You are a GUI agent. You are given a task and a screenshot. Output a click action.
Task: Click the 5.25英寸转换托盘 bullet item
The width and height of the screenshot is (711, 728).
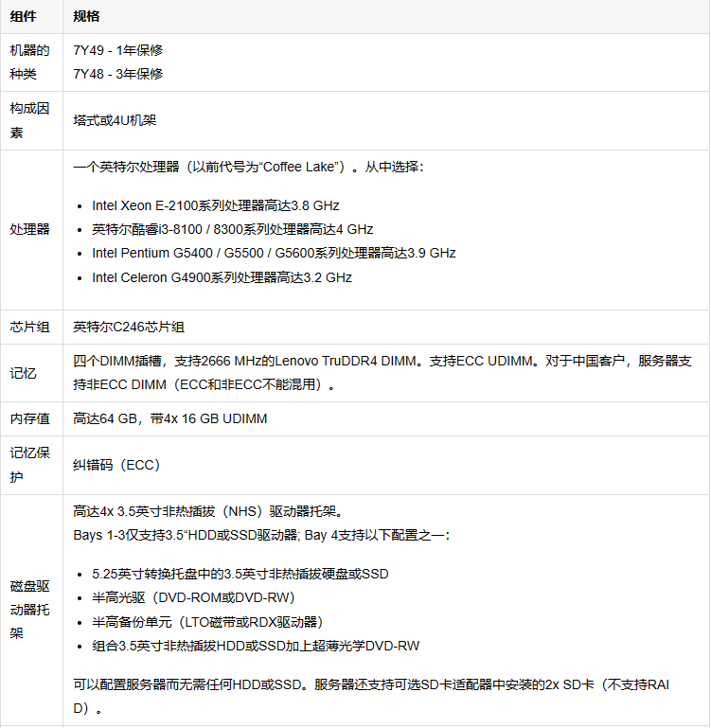[x=240, y=575]
